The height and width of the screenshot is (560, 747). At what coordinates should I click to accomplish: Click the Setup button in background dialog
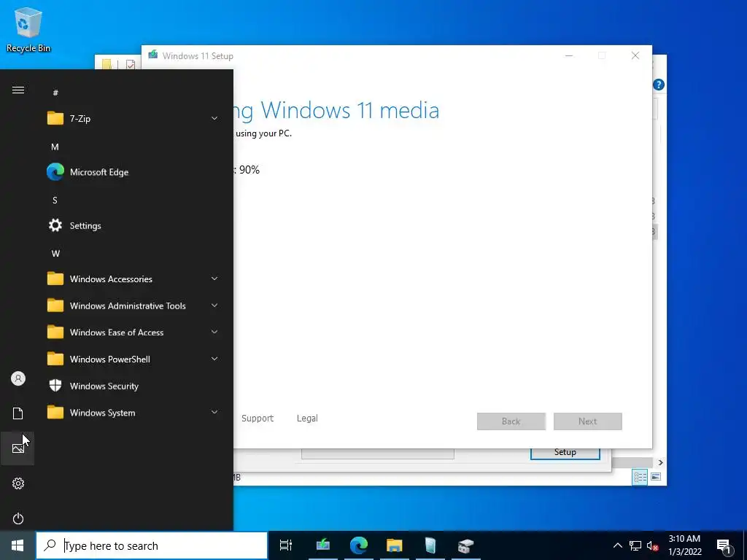tap(565, 454)
